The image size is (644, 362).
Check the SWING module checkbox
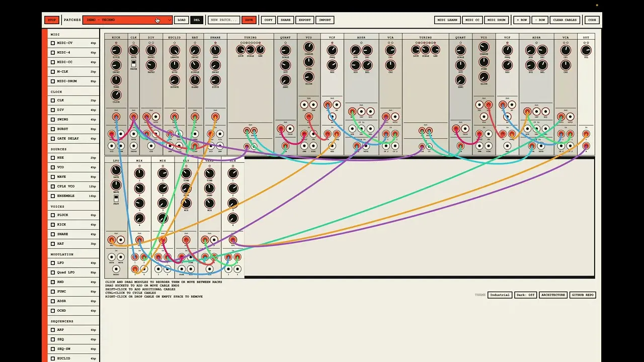(53, 120)
